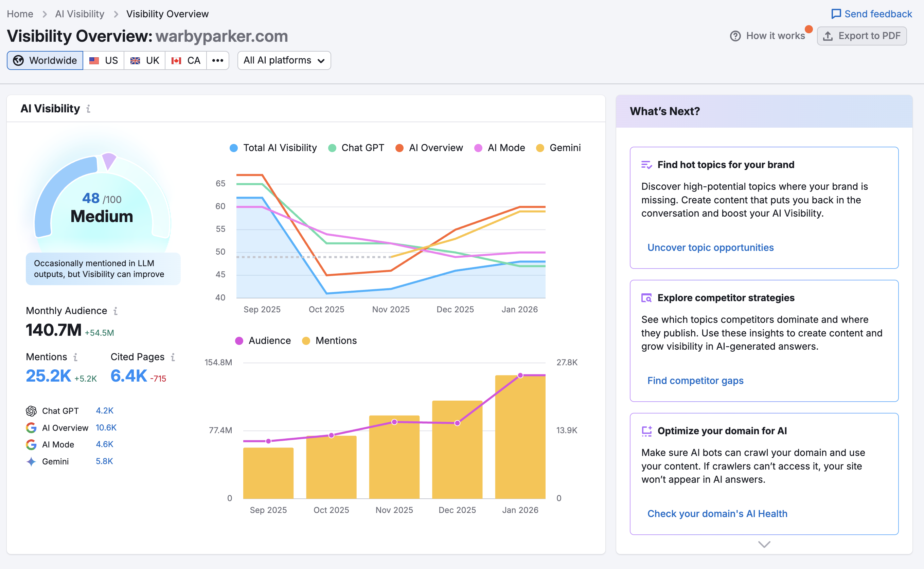Open the more countries ellipsis menu
The height and width of the screenshot is (569, 924).
[x=218, y=60]
